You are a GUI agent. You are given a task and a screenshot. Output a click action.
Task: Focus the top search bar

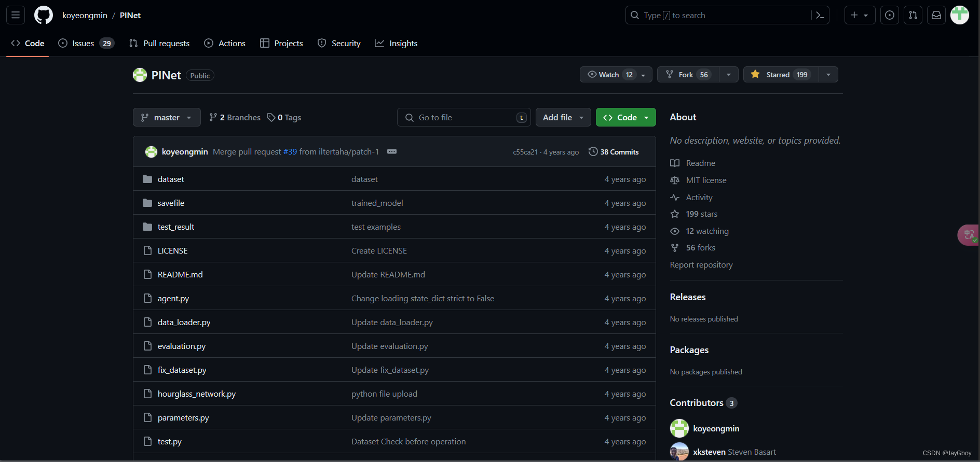(727, 15)
